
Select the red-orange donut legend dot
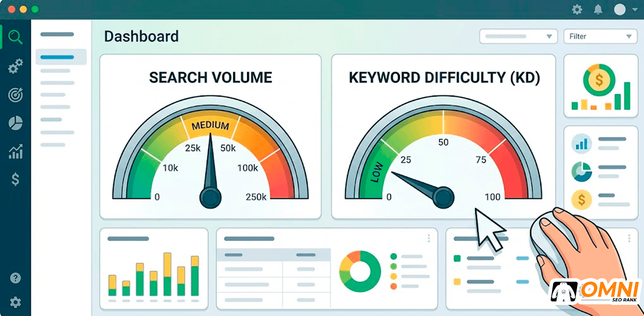tap(393, 286)
